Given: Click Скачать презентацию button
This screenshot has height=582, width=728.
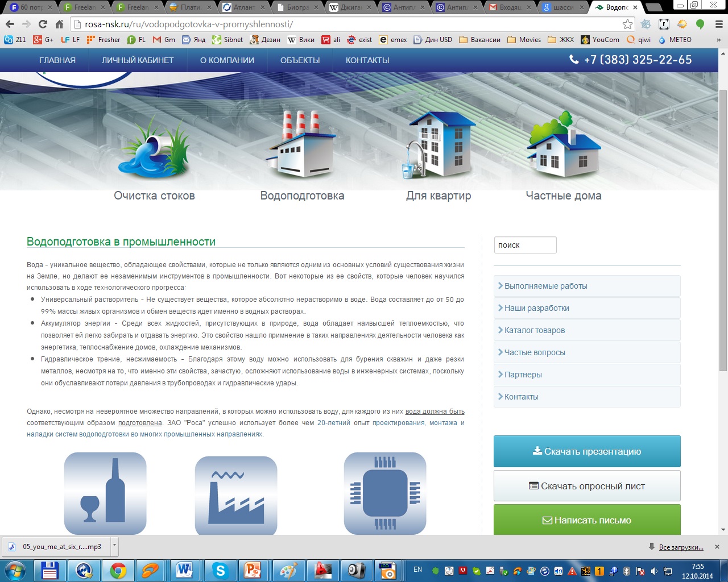Looking at the screenshot, I should (x=587, y=451).
